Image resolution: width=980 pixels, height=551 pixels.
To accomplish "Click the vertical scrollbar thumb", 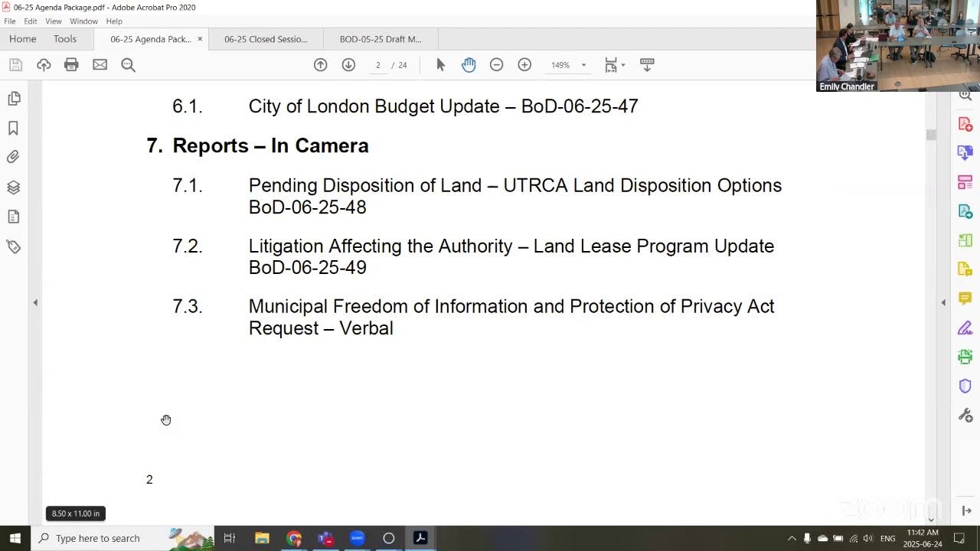I will (x=931, y=135).
